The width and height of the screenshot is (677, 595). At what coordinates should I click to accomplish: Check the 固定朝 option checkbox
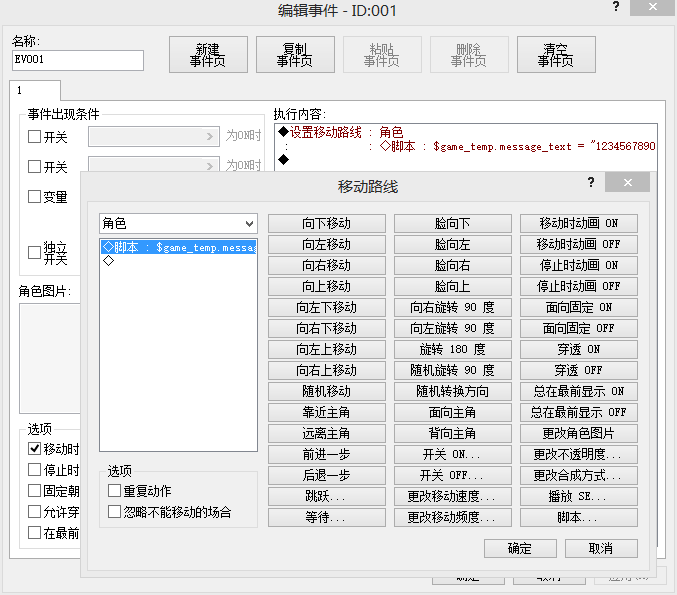[34, 491]
